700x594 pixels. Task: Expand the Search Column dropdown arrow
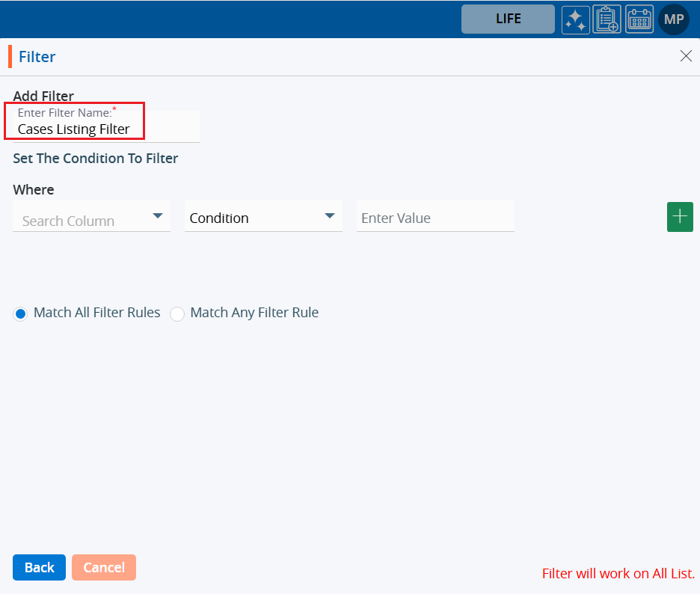point(158,216)
